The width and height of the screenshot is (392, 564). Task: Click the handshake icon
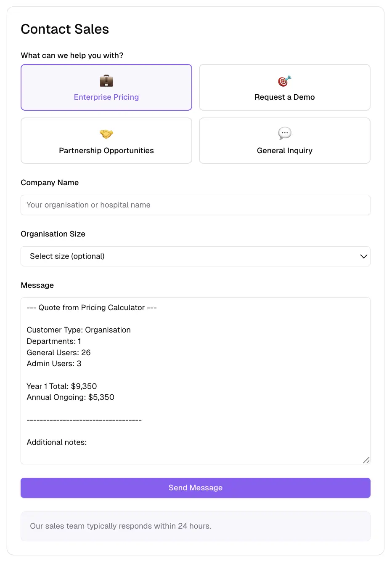pyautogui.click(x=106, y=134)
